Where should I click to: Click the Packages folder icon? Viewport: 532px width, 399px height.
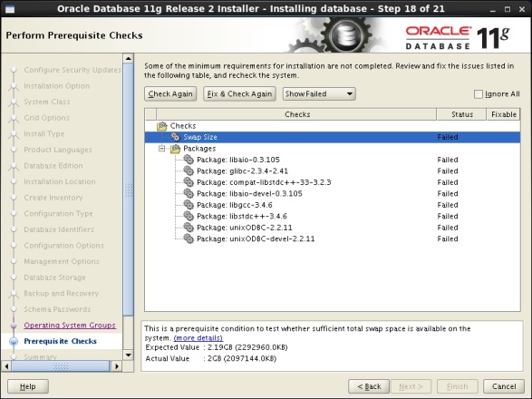pos(175,149)
